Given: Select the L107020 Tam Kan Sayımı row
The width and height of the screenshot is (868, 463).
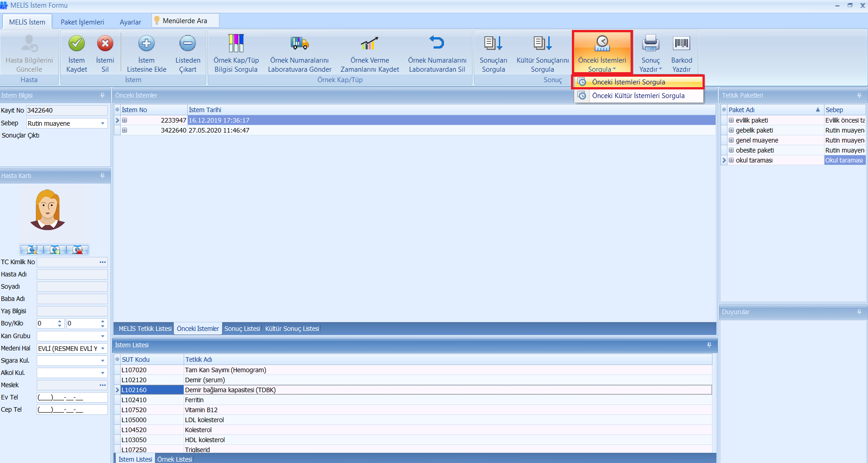Looking at the screenshot, I should click(413, 370).
